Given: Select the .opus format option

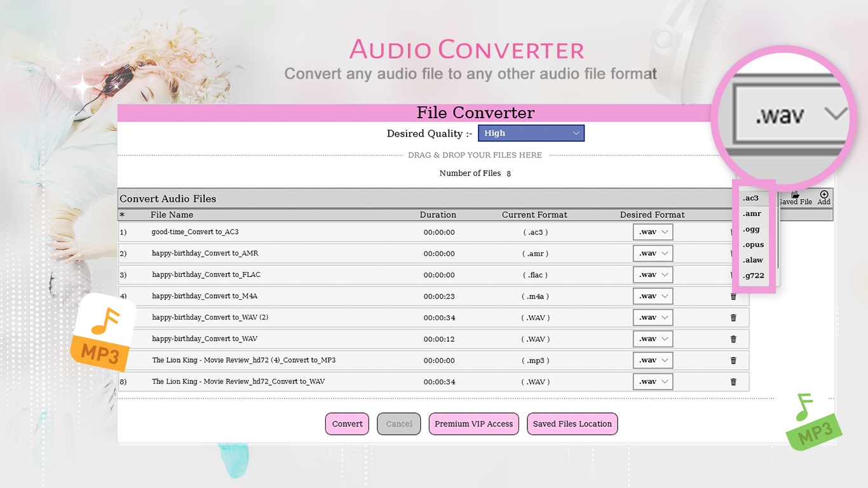Looking at the screenshot, I should (754, 245).
